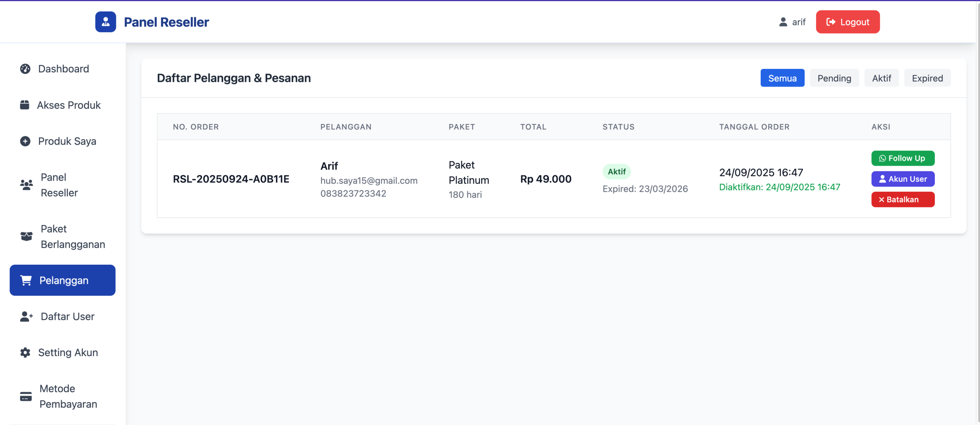Show Expired orders filter
This screenshot has width=980, height=425.
coord(927,78)
